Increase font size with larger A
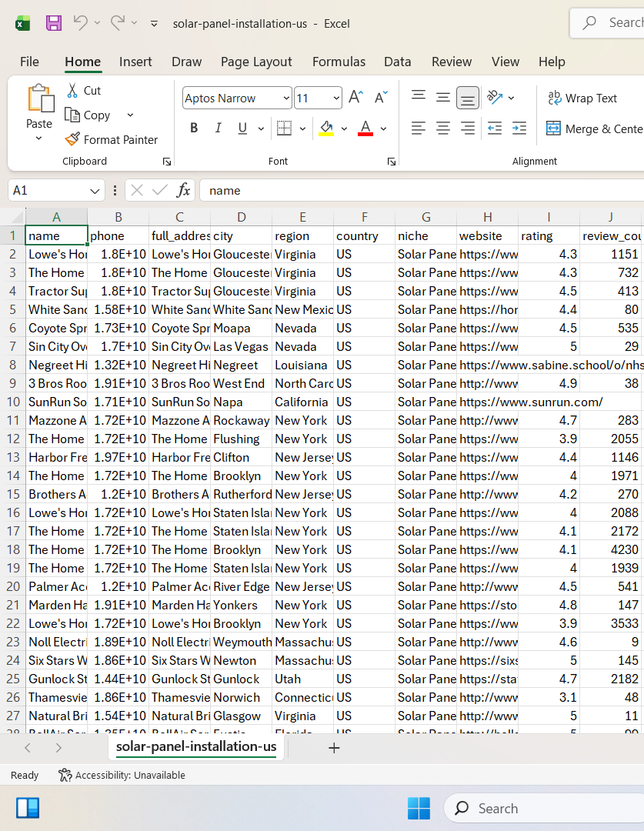Viewport: 644px width, 831px height. click(356, 98)
